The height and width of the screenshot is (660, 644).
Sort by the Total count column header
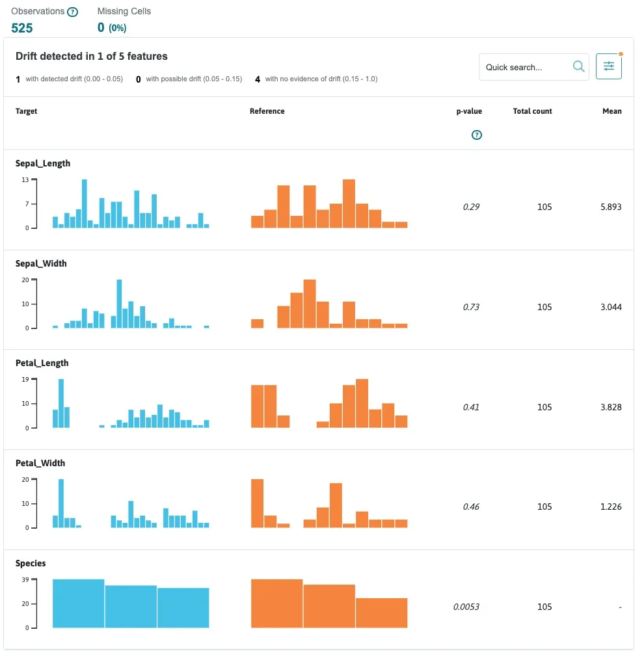532,111
